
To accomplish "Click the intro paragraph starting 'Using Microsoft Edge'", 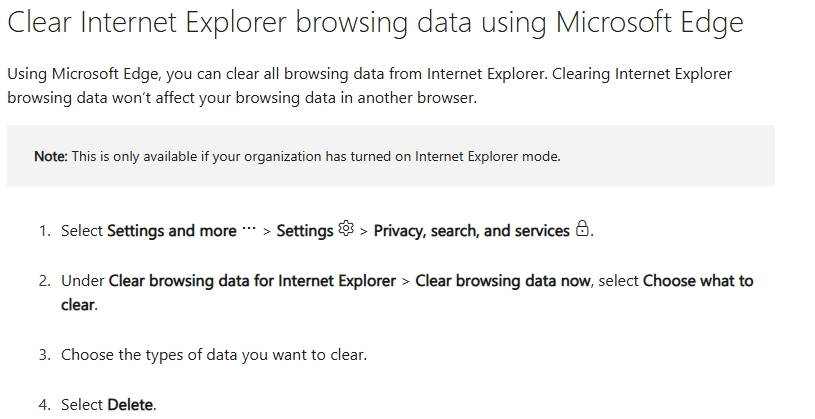I will (x=370, y=86).
